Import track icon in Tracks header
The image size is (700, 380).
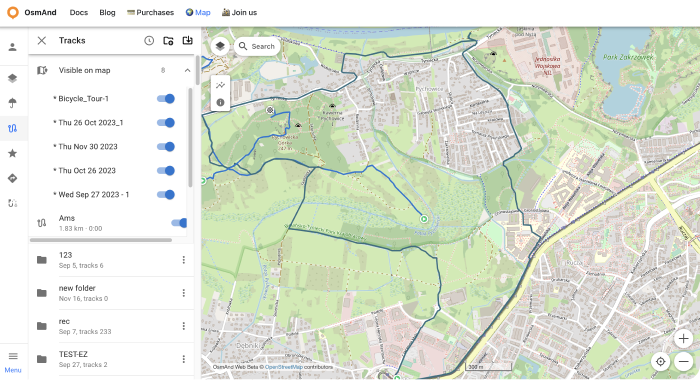(x=188, y=40)
